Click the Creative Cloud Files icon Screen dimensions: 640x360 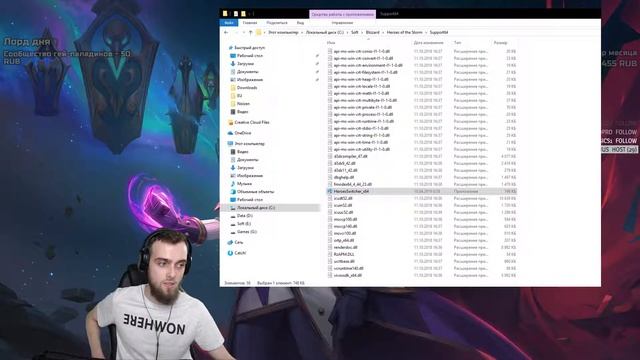(230, 122)
